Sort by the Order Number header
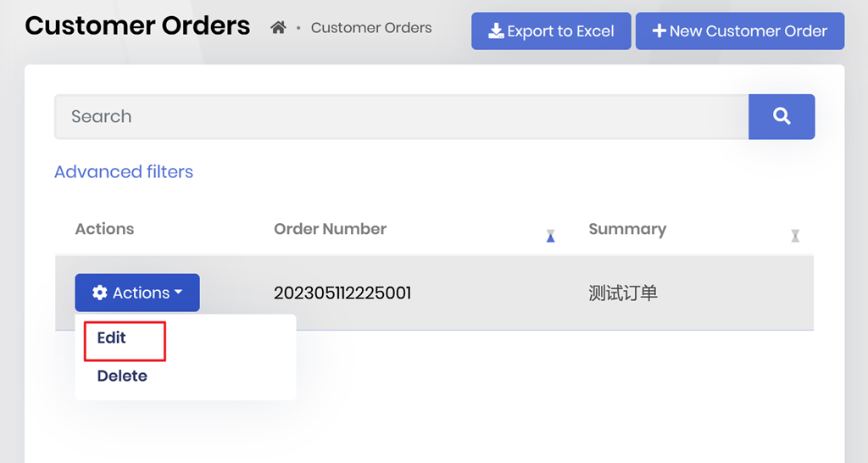The width and height of the screenshot is (868, 463). 330,229
